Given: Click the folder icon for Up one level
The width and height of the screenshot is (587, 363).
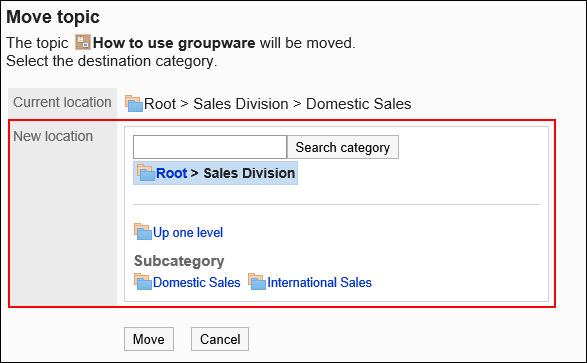Looking at the screenshot, I should click(143, 232).
